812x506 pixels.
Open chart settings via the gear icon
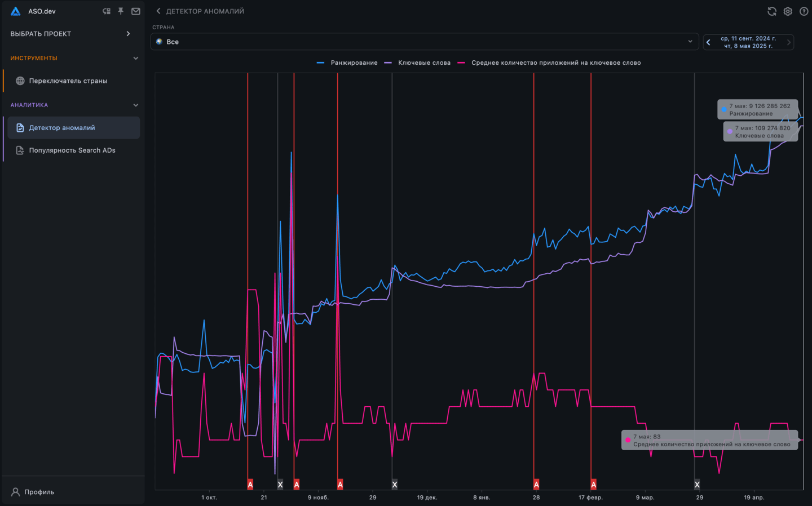(788, 11)
